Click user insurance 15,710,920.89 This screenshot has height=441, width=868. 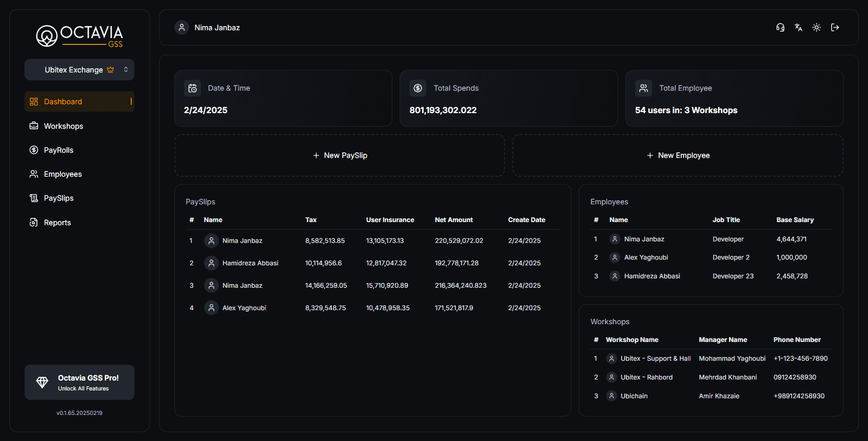click(x=387, y=286)
